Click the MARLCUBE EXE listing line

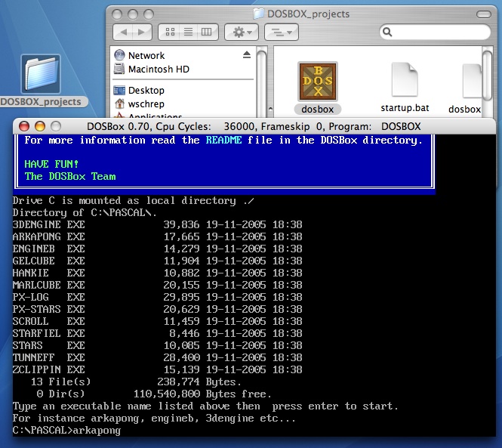pos(157,286)
